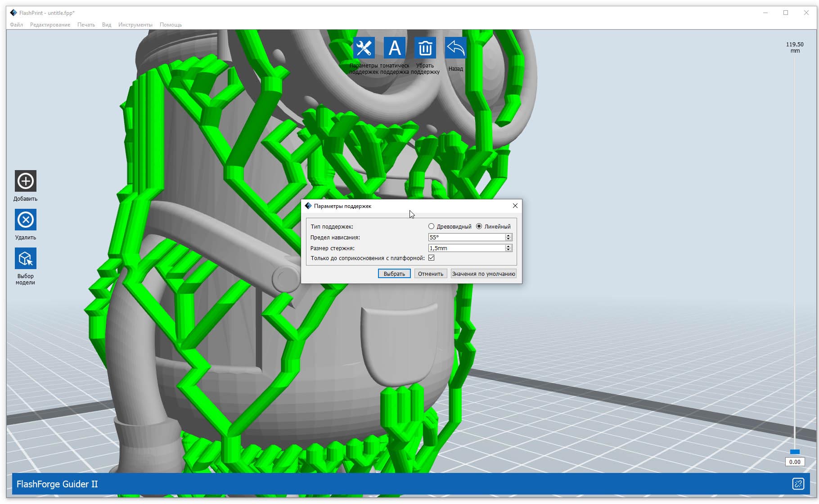Increase 'Предел нависания' with up arrow
Image resolution: width=819 pixels, height=504 pixels.
(x=508, y=235)
